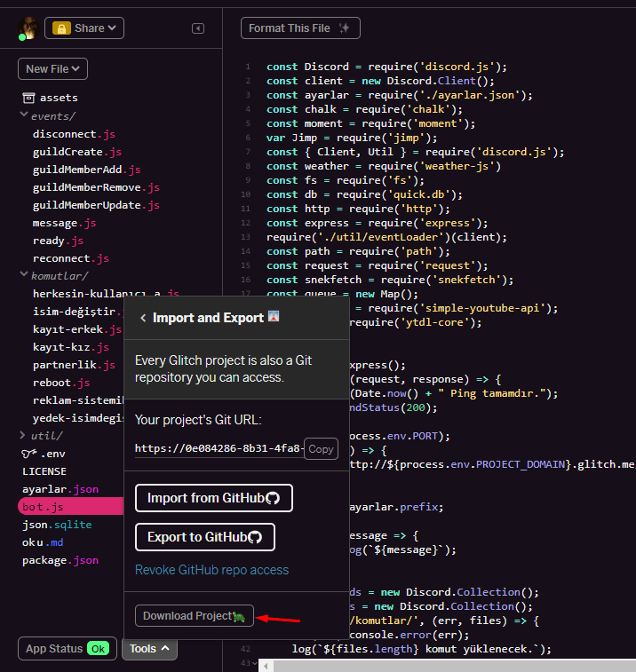This screenshot has width=636, height=672.
Task: Open package.json file
Action: (60, 560)
